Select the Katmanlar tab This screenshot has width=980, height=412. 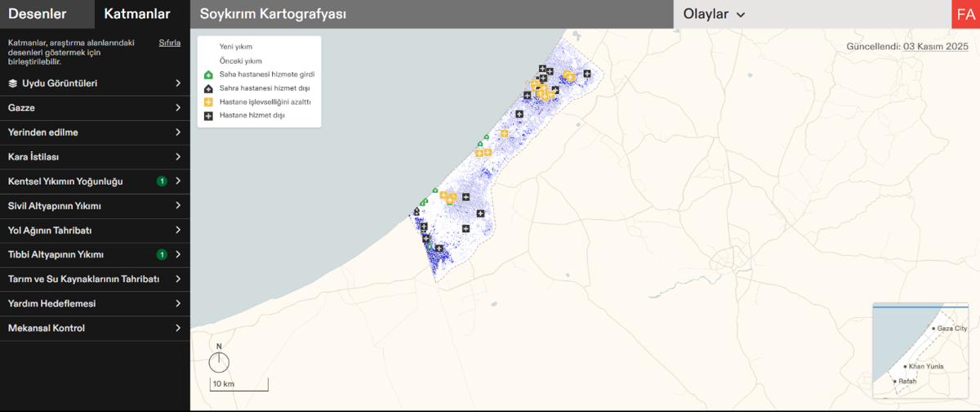coord(137,14)
